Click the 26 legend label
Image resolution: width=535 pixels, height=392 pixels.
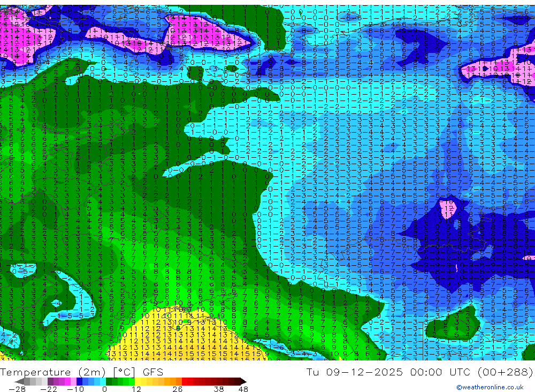click(178, 389)
